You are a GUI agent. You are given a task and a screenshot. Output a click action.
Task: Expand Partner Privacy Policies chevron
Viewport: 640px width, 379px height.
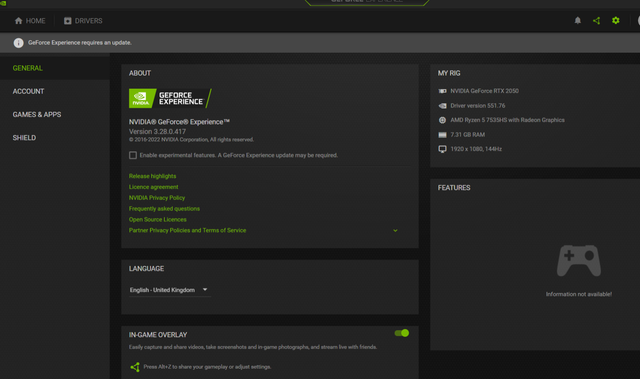[x=395, y=231]
